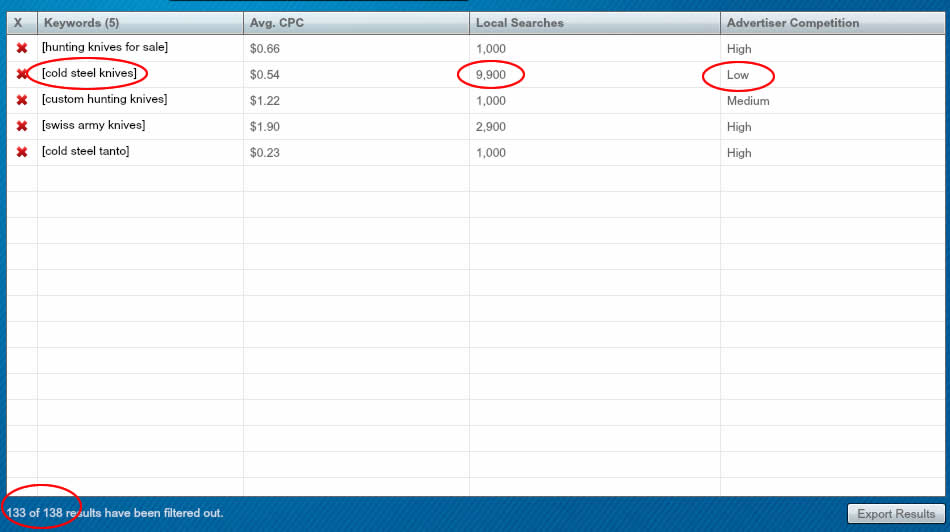Click competition value for cold steel tanto
Viewport: 950px width, 532px height.
(739, 153)
